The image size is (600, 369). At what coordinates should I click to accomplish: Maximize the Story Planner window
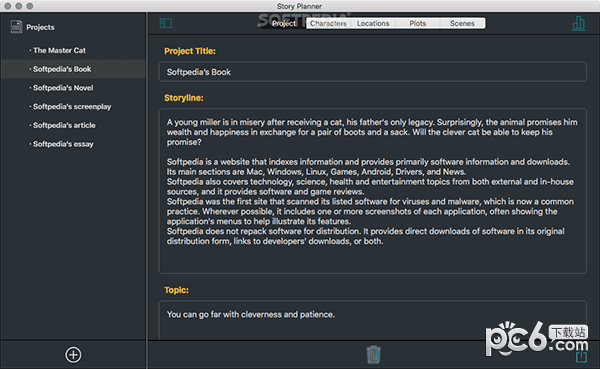tap(30, 6)
